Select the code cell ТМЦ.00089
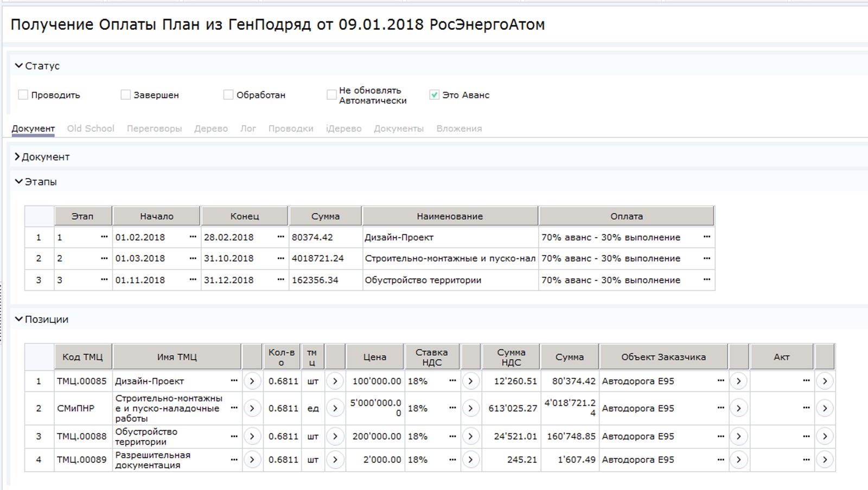 tap(83, 460)
